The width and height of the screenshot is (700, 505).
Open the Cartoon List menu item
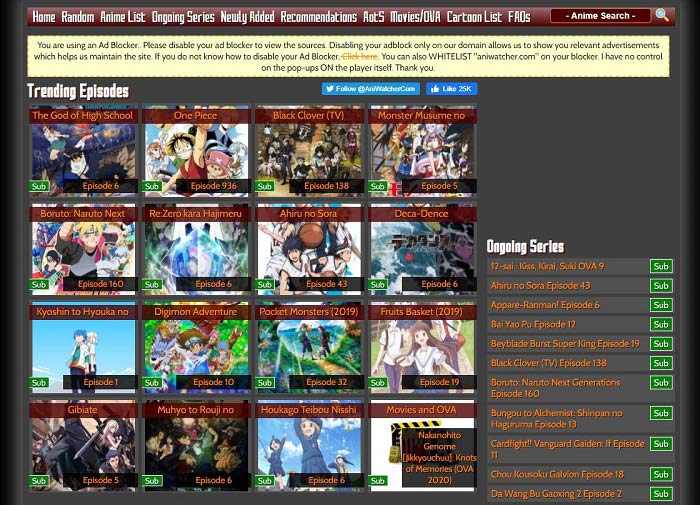(x=474, y=17)
